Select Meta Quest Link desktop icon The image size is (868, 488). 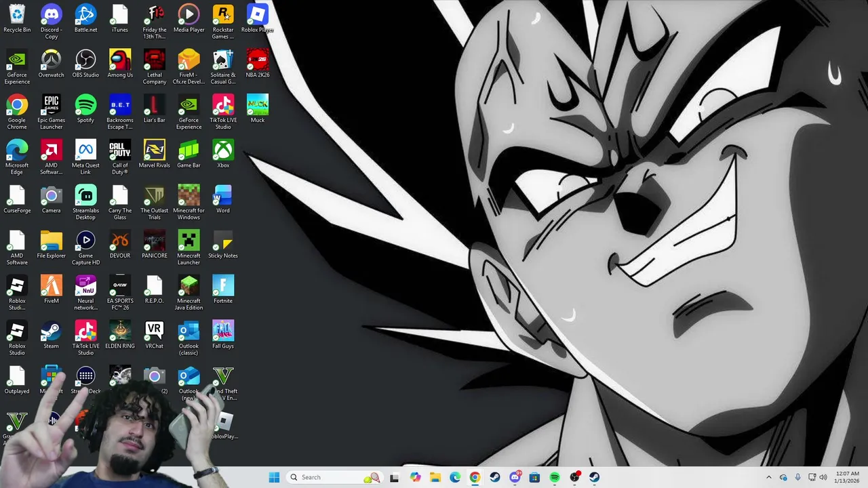tap(85, 157)
